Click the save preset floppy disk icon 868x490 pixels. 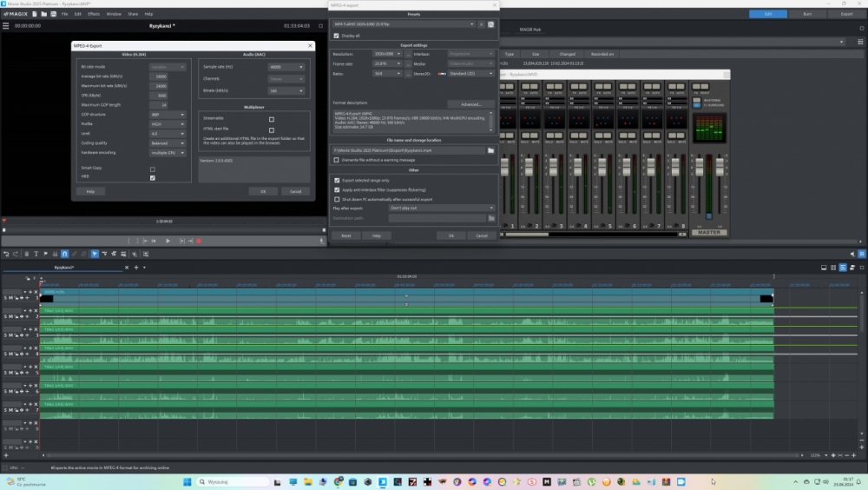click(x=490, y=24)
